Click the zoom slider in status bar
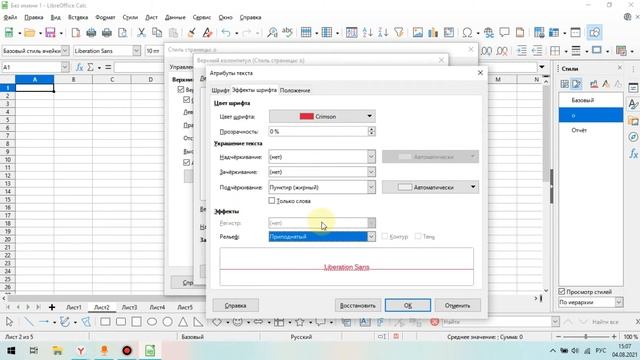This screenshot has width=640, height=360. point(586,337)
